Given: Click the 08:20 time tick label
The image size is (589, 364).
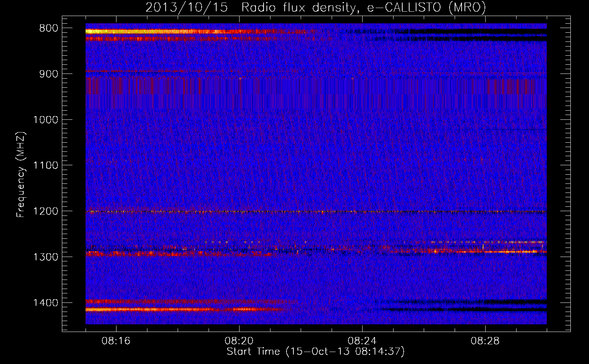Looking at the screenshot, I should pyautogui.click(x=239, y=341).
